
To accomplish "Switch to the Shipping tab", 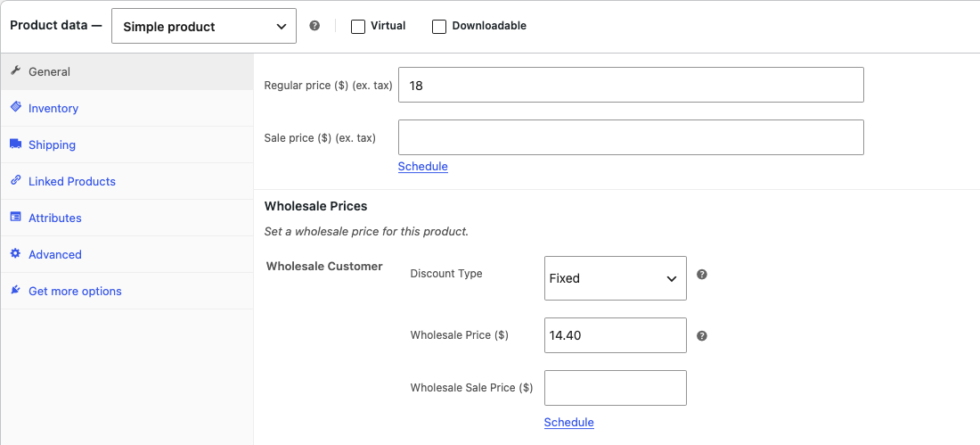I will 127,144.
